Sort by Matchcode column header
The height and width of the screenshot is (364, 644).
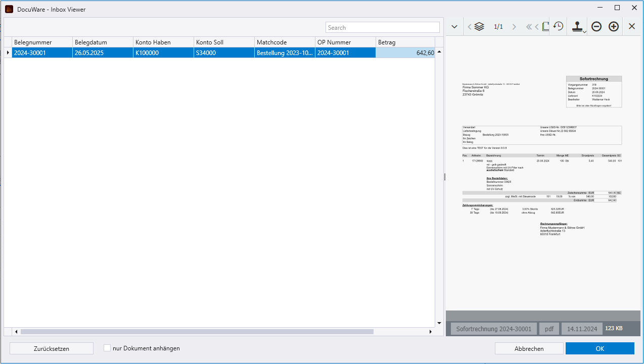(x=285, y=42)
